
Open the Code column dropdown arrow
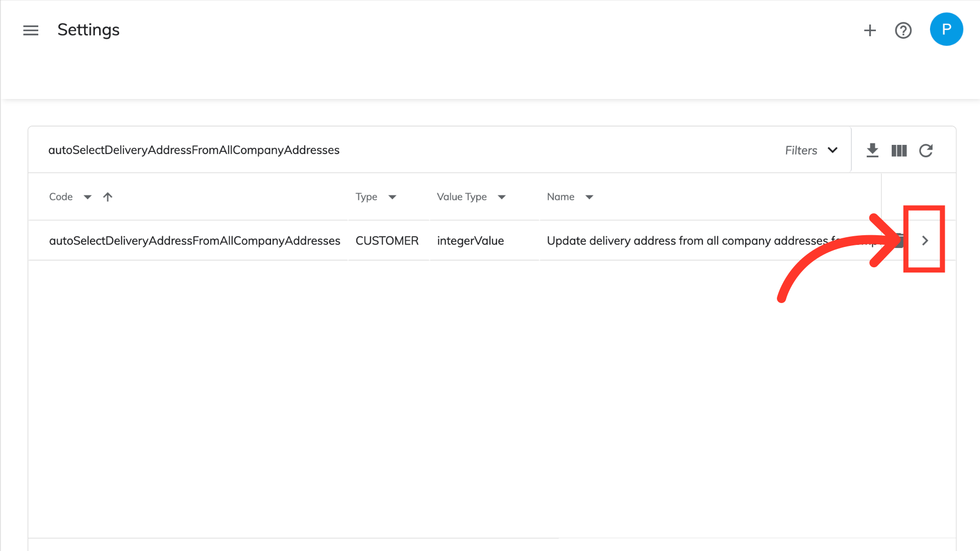pos(87,197)
